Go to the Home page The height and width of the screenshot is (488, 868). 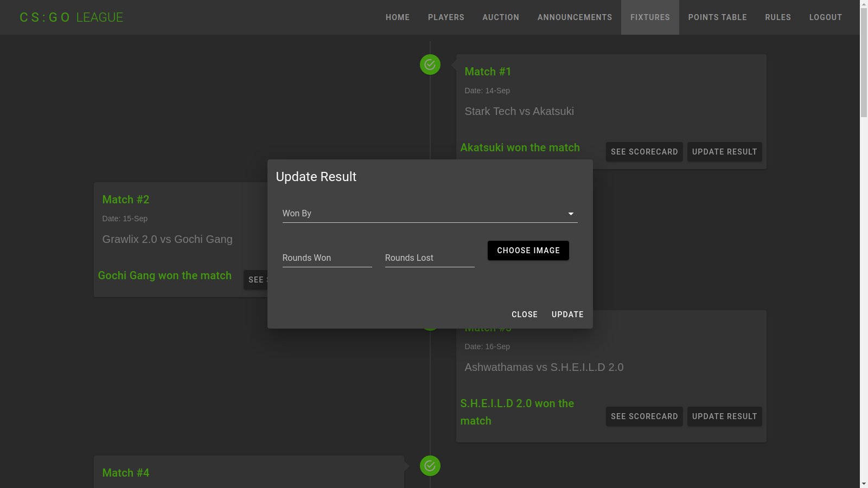398,17
